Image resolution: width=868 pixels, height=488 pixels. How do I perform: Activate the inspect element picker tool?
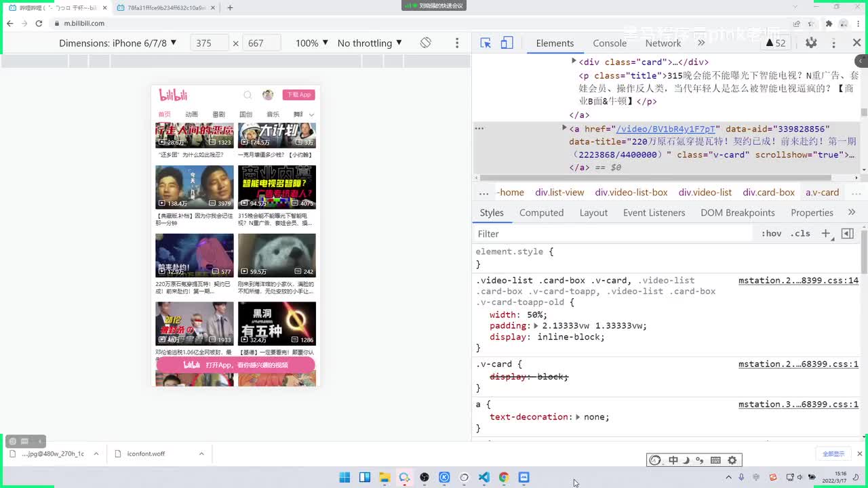point(486,43)
